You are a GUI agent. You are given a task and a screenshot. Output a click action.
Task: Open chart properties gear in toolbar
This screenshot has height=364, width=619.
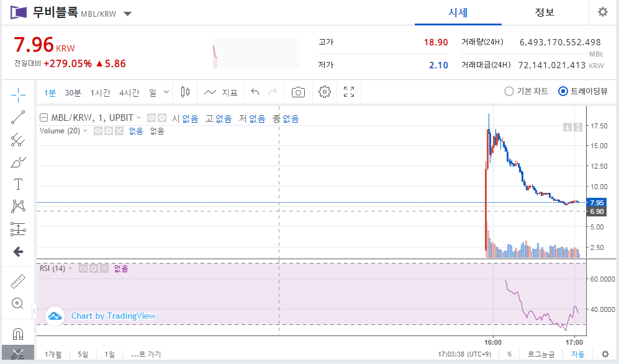tap(325, 92)
